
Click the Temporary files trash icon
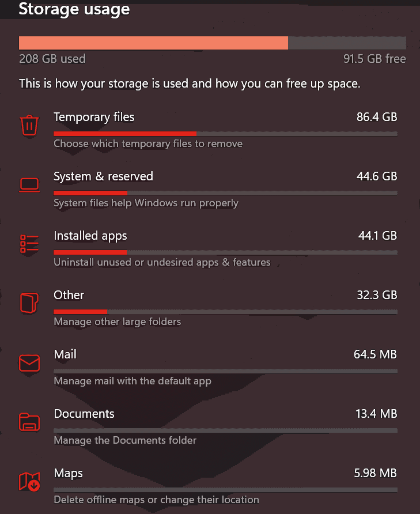coord(29,126)
